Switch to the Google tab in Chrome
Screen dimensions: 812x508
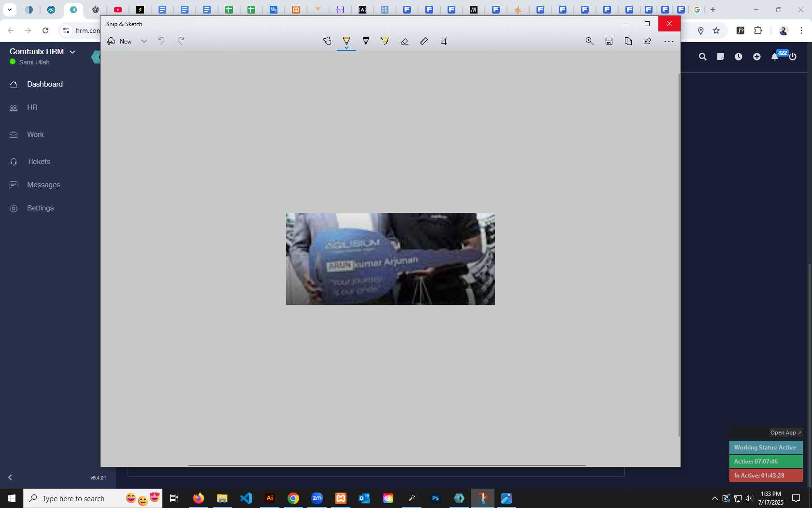click(697, 10)
